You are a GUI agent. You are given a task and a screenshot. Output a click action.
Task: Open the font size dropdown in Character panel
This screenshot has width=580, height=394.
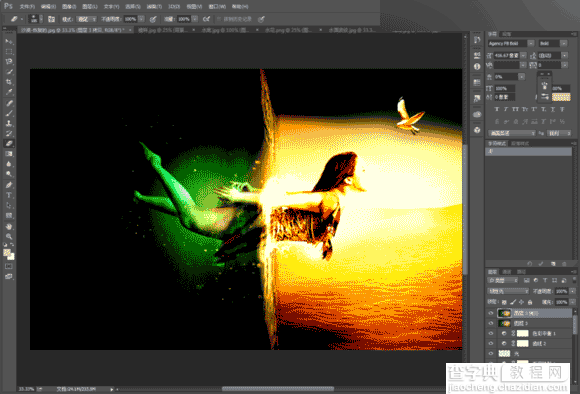[x=523, y=55]
